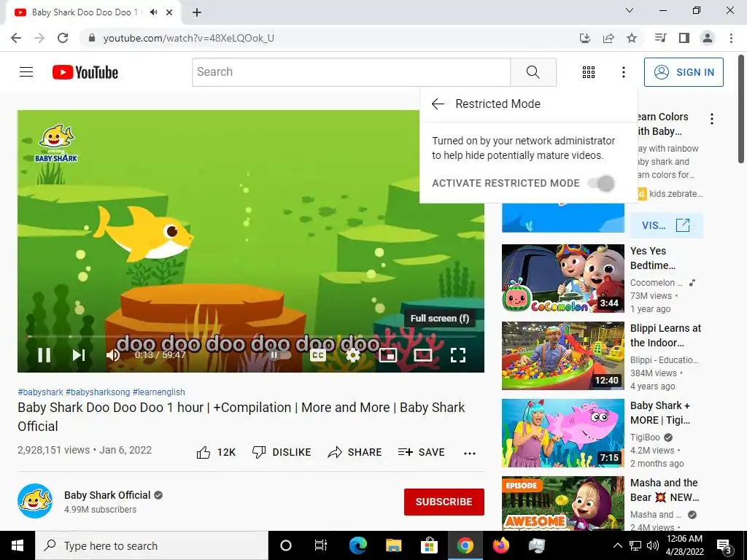Open Blippi Learns at the Indoor title
Image resolution: width=747 pixels, height=560 pixels.
665,335
